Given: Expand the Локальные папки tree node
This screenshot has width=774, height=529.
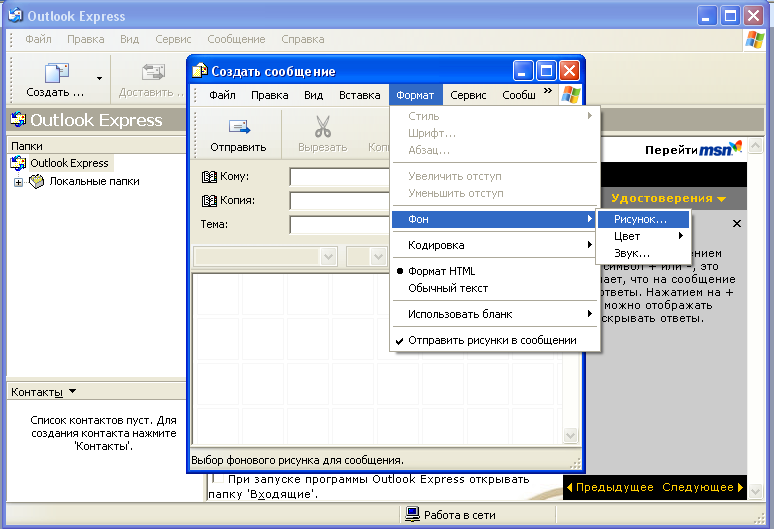Looking at the screenshot, I should tap(18, 182).
